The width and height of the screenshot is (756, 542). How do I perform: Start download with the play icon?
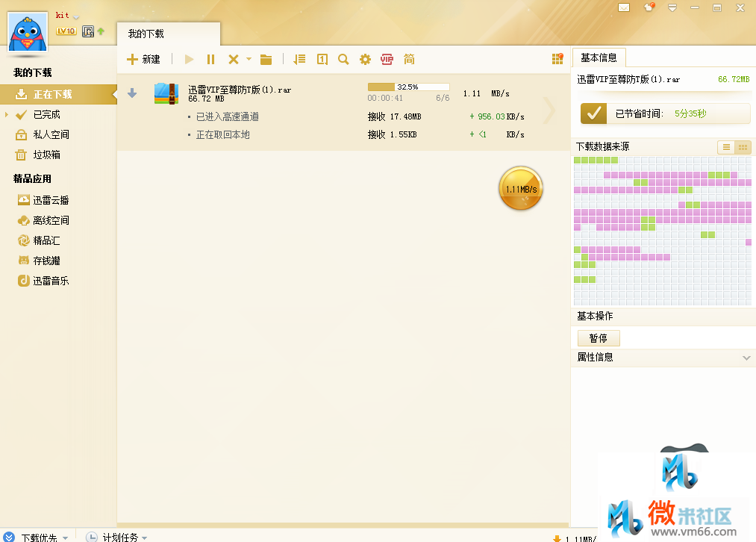[189, 59]
